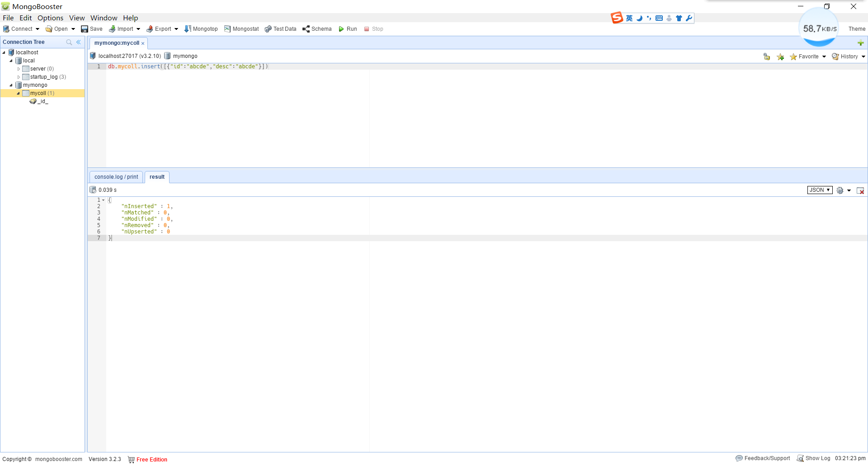The width and height of the screenshot is (868, 466).
Task: Open the Theme selector
Action: coord(857,29)
